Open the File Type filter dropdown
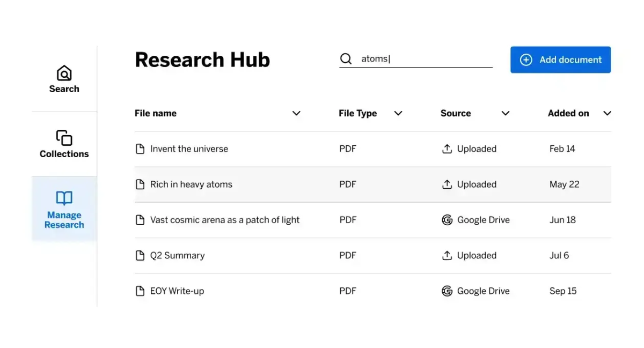Screen dimensions: 644x348 tap(398, 113)
